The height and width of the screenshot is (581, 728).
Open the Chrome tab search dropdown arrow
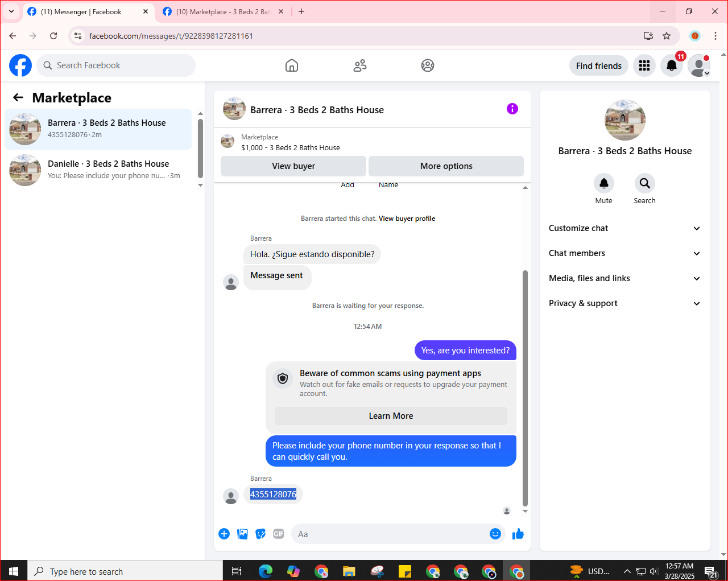[x=11, y=11]
